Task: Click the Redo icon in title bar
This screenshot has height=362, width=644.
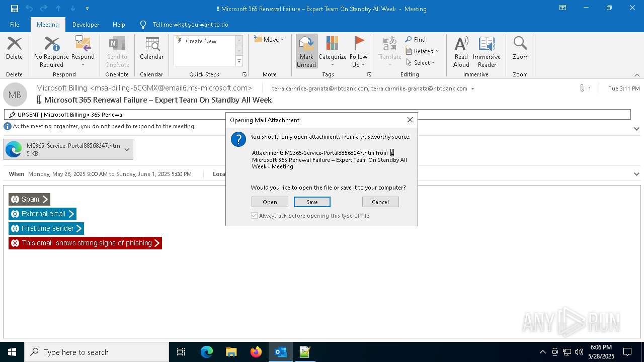Action: click(44, 9)
